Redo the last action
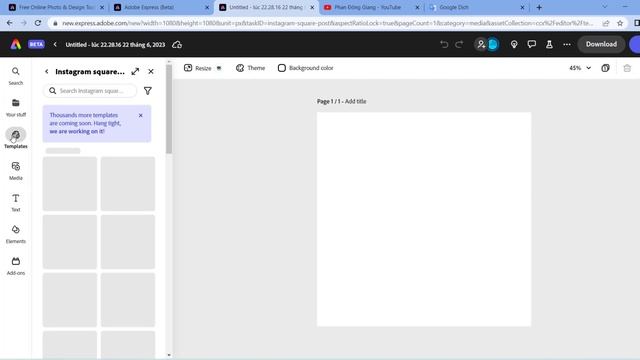640x360 pixels. [459, 44]
